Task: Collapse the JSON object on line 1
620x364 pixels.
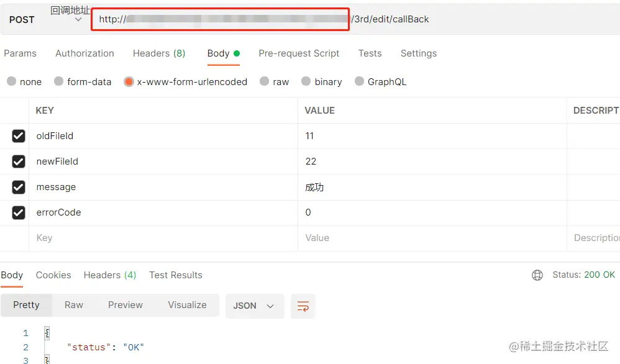Action: (x=47, y=333)
